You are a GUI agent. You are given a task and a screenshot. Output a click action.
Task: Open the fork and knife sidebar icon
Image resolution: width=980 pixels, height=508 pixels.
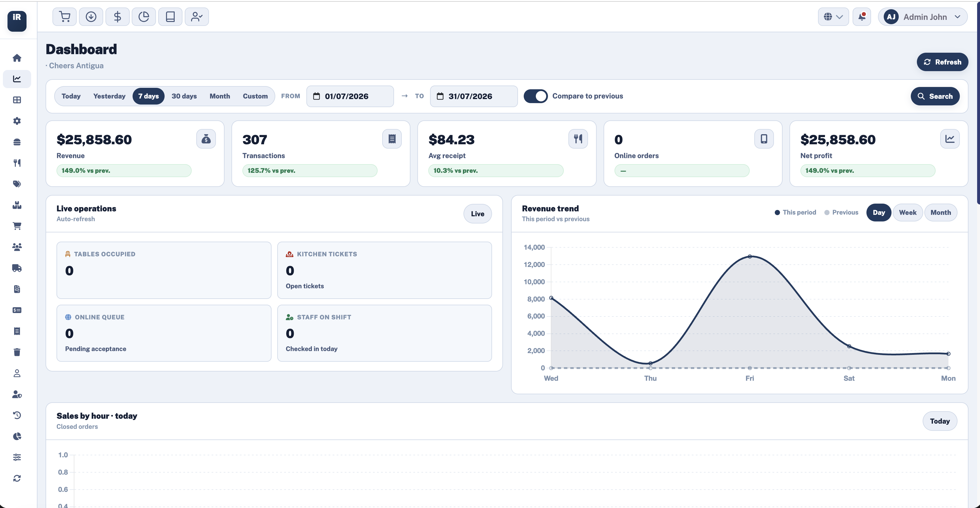click(x=17, y=163)
